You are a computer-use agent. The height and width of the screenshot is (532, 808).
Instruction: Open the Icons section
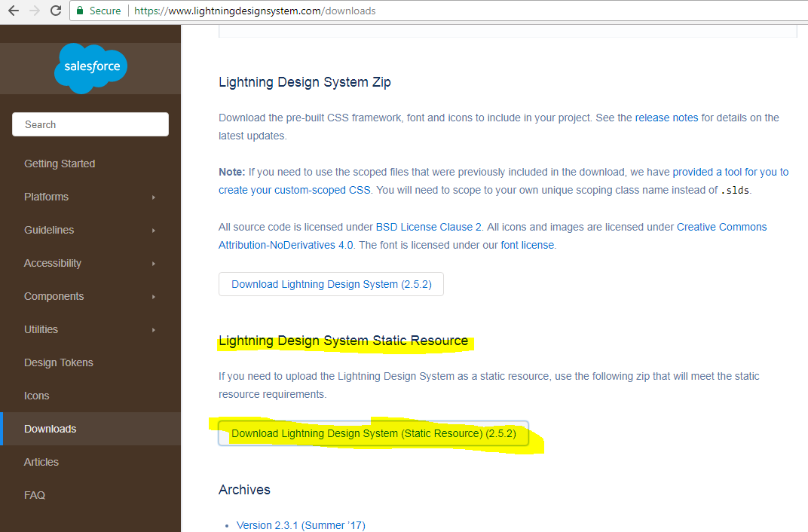click(36, 396)
